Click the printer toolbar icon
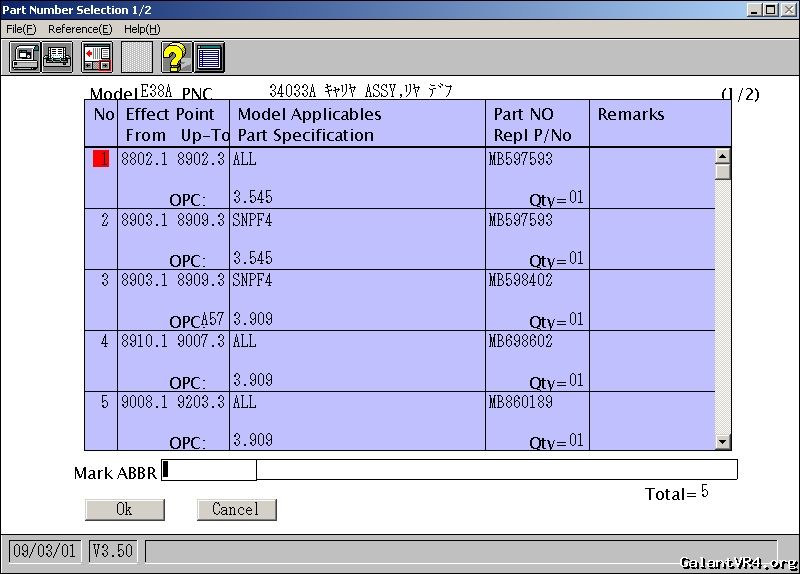Screen dimensions: 800x574 pyautogui.click(x=58, y=57)
